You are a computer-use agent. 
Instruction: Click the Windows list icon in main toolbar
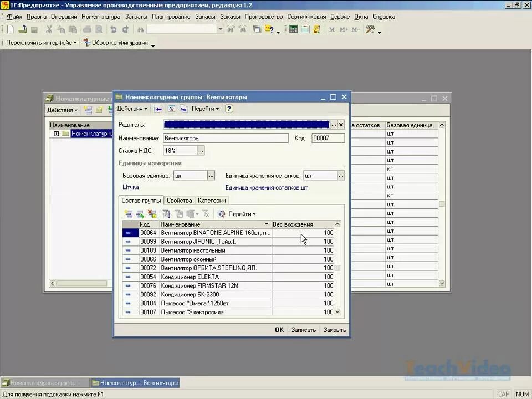(x=257, y=29)
